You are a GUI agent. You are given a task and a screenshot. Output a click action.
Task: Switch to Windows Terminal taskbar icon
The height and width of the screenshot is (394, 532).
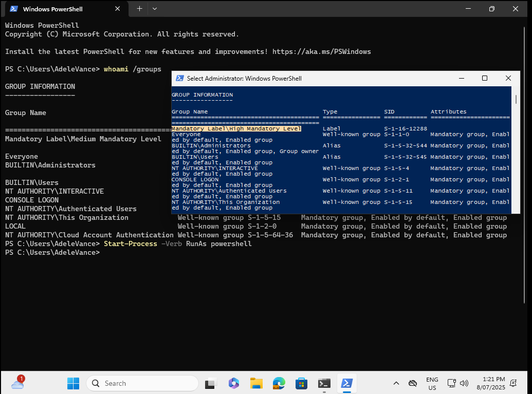(x=324, y=383)
